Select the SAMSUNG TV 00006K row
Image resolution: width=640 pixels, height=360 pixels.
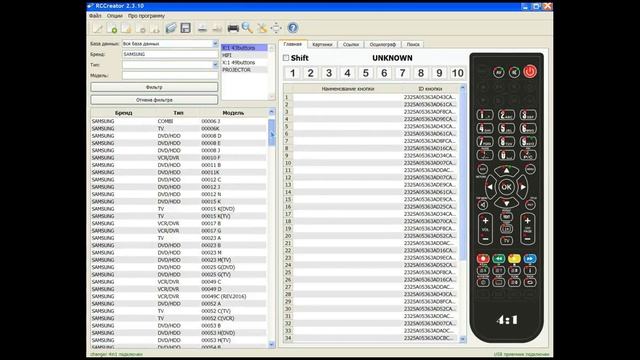point(179,129)
